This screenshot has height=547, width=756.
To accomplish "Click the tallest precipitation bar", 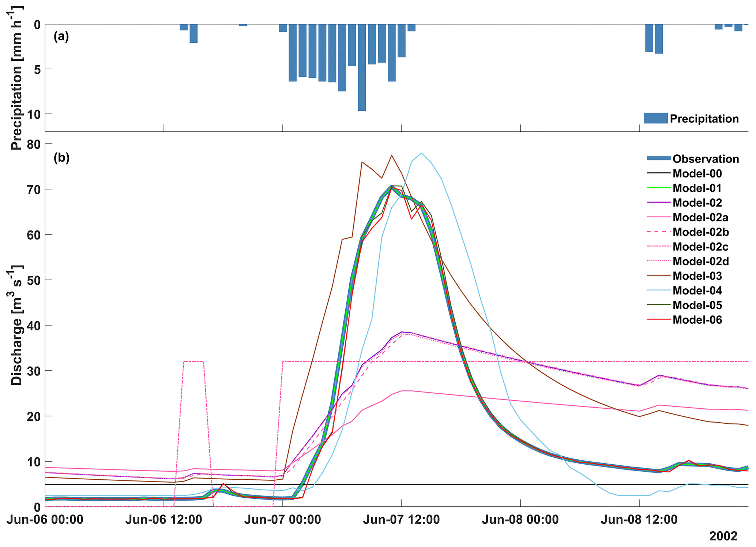I will [362, 68].
